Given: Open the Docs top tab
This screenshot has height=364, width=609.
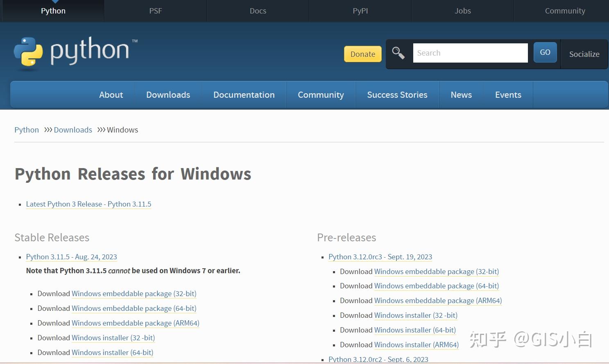Looking at the screenshot, I should (258, 11).
